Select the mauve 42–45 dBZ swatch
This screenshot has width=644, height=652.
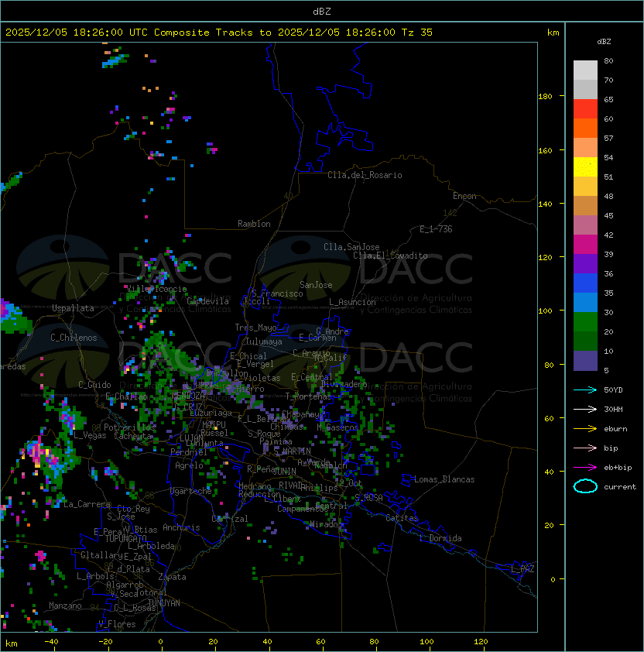pyautogui.click(x=585, y=225)
